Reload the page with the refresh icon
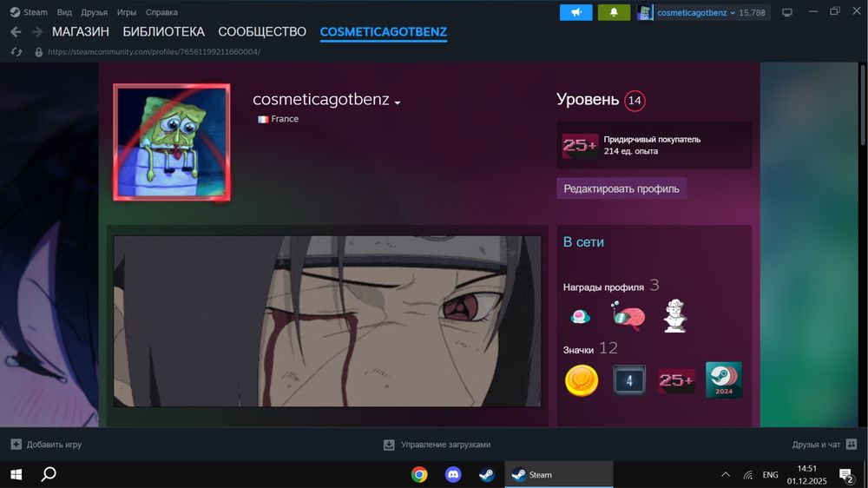The image size is (868, 488). click(x=16, y=52)
